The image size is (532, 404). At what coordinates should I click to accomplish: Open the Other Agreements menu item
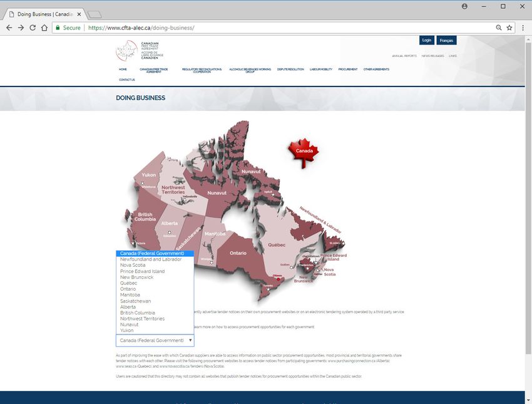pyautogui.click(x=376, y=70)
